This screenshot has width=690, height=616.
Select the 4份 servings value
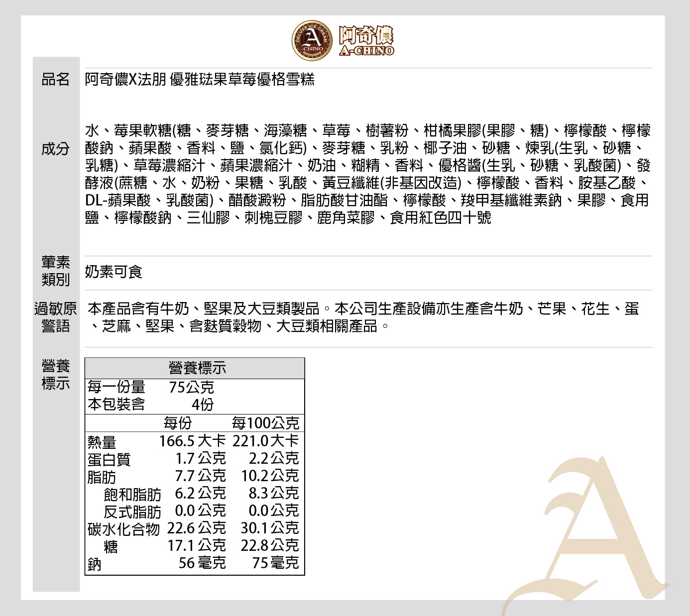203,405
